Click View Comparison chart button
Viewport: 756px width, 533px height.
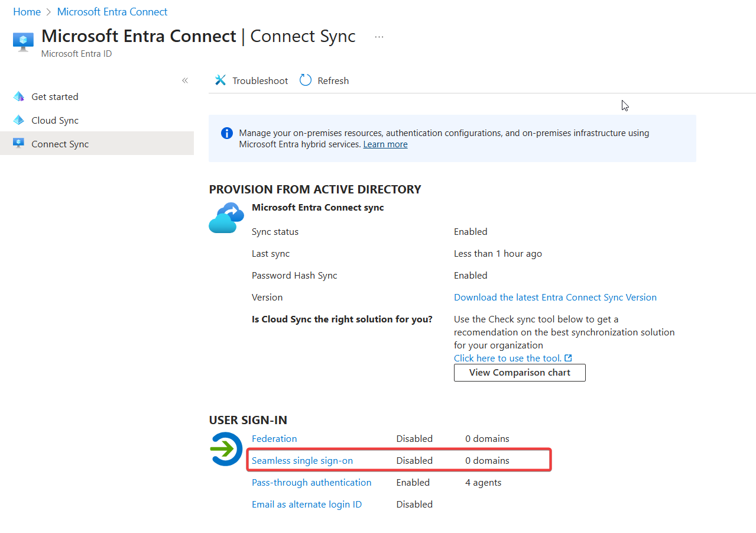520,373
